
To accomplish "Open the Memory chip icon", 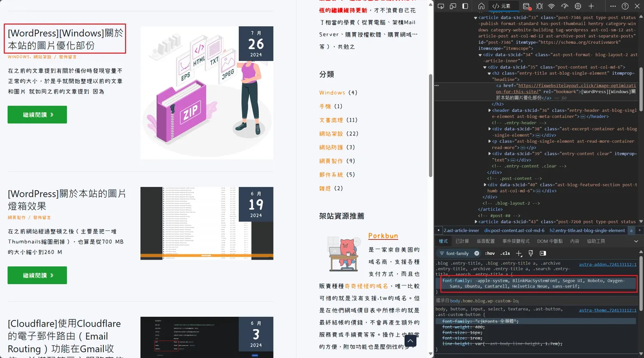I will (578, 6).
